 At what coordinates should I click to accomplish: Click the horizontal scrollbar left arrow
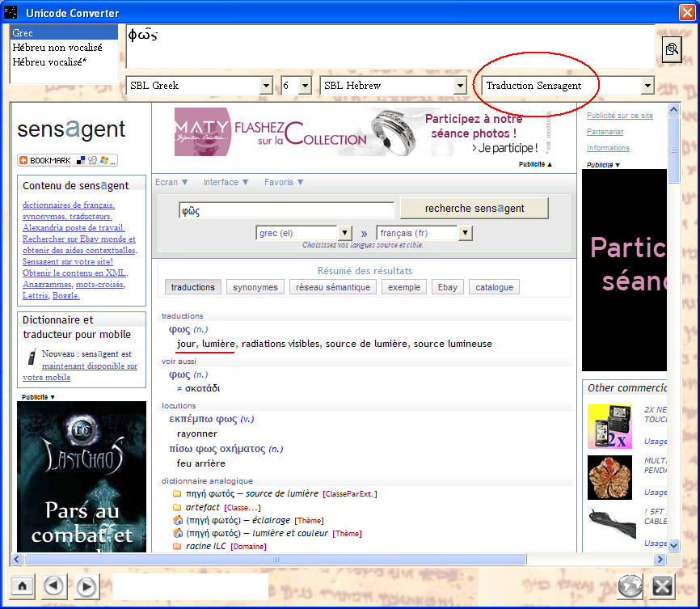(17, 559)
